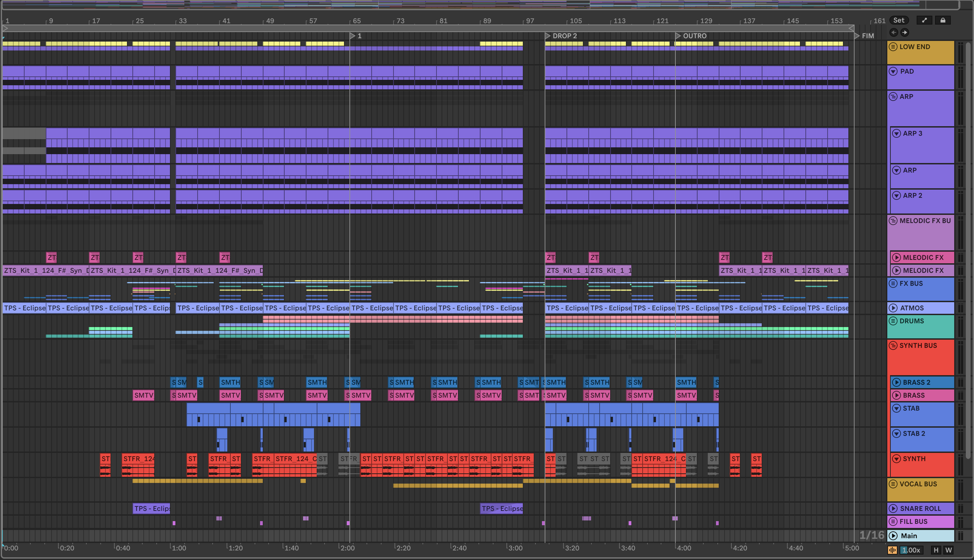Toggle the automation mode icon

(x=925, y=20)
